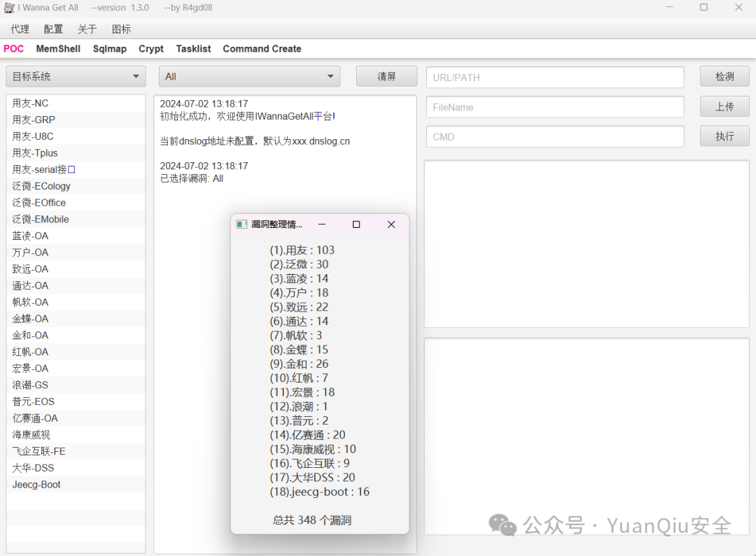The image size is (756, 556).
Task: Focus the URL/PATH input field
Action: 555,78
